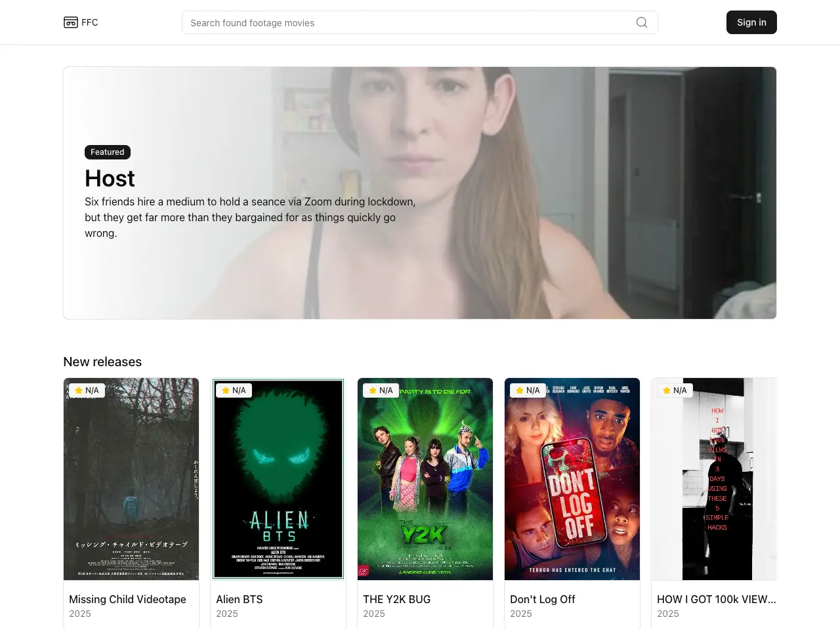Click the star rating badge on THE Y2K BUG
This screenshot has width=840, height=630.
point(381,390)
